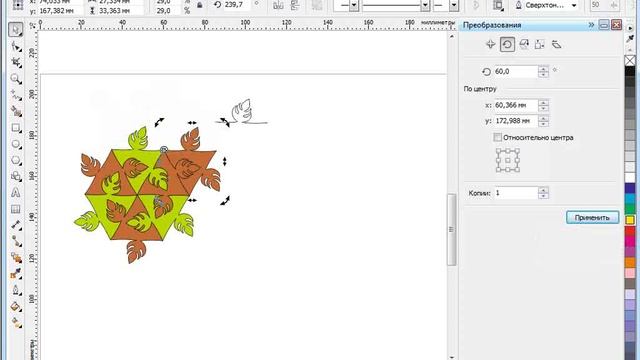This screenshot has width=640, height=360.
Task: Click the rotation center marker on the drawing
Action: pyautogui.click(x=164, y=150)
